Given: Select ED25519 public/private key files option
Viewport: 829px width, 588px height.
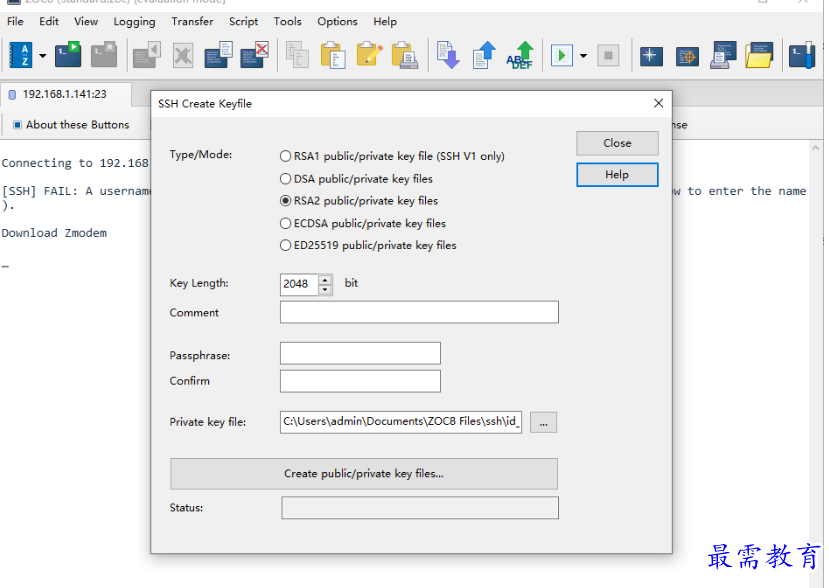Looking at the screenshot, I should tap(368, 245).
